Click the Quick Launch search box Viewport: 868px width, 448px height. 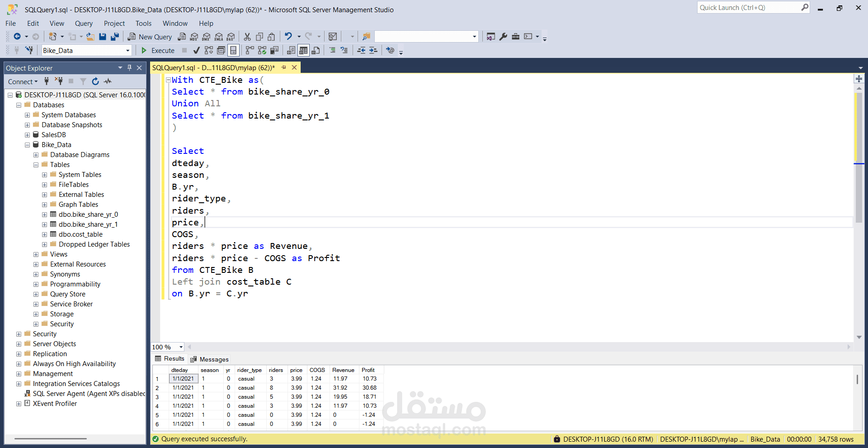[x=753, y=8]
